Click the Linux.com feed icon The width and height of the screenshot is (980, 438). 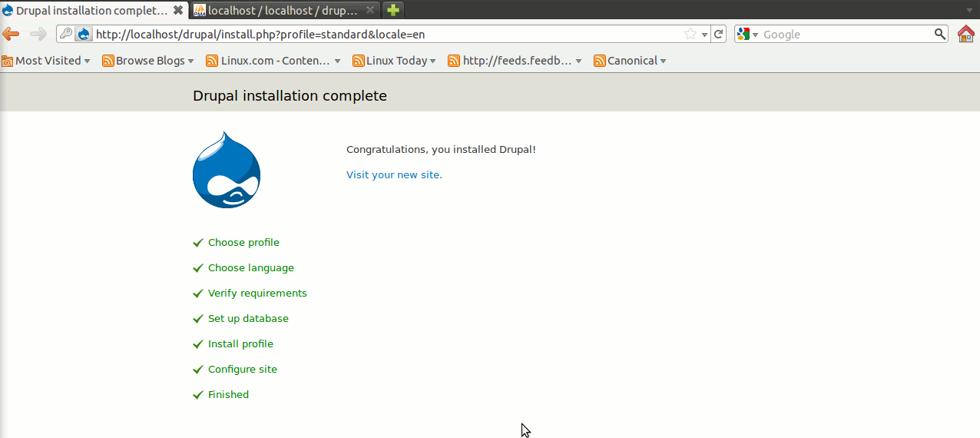click(x=214, y=61)
